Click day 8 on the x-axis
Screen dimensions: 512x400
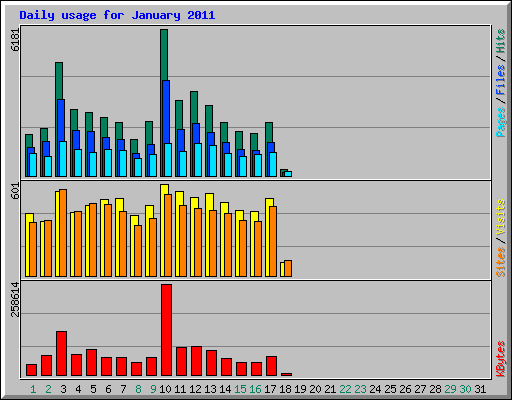(138, 389)
